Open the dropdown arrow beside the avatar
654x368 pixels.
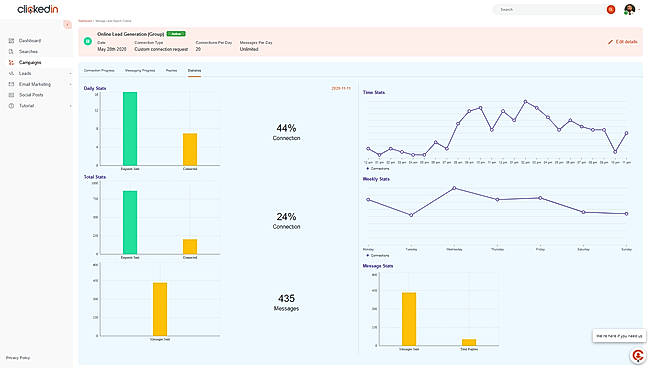[639, 10]
